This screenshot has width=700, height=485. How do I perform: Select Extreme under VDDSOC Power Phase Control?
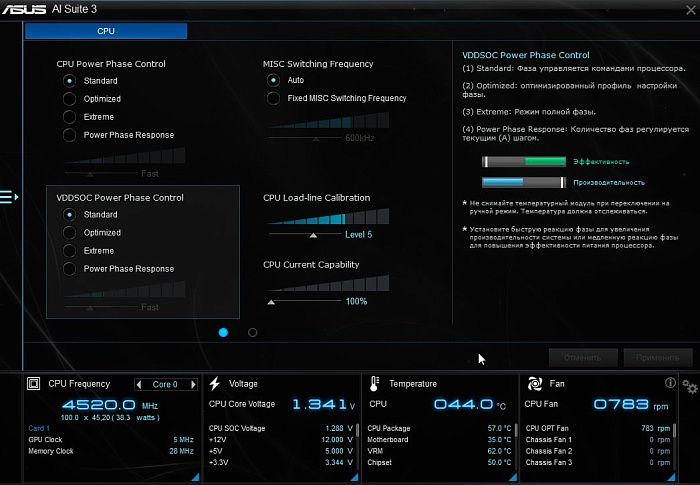click(x=69, y=251)
